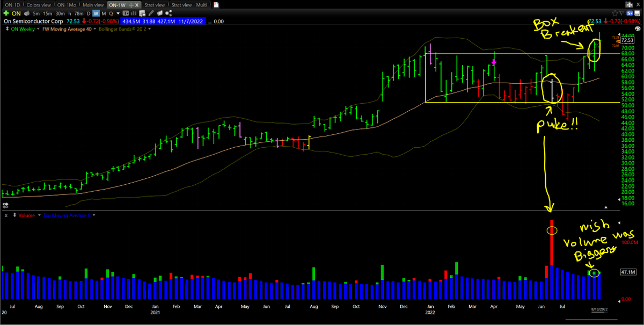Click the green plus add-symbol icon

pos(6,13)
